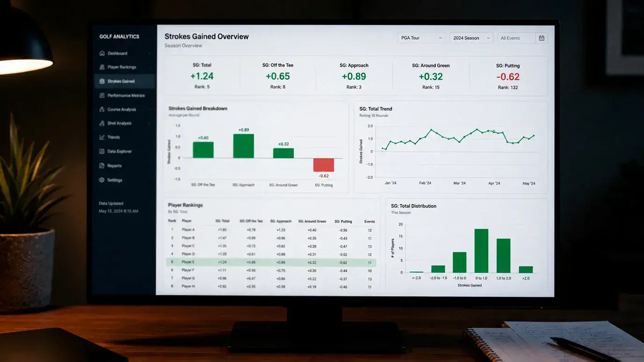644x362 pixels.
Task: Click the SG: Approach +0.89 value
Action: click(x=354, y=77)
